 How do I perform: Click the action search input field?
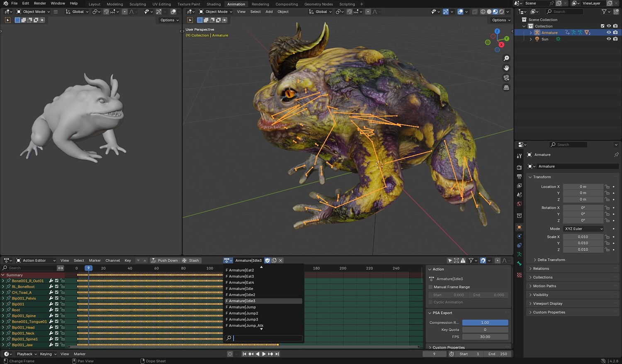click(267, 338)
